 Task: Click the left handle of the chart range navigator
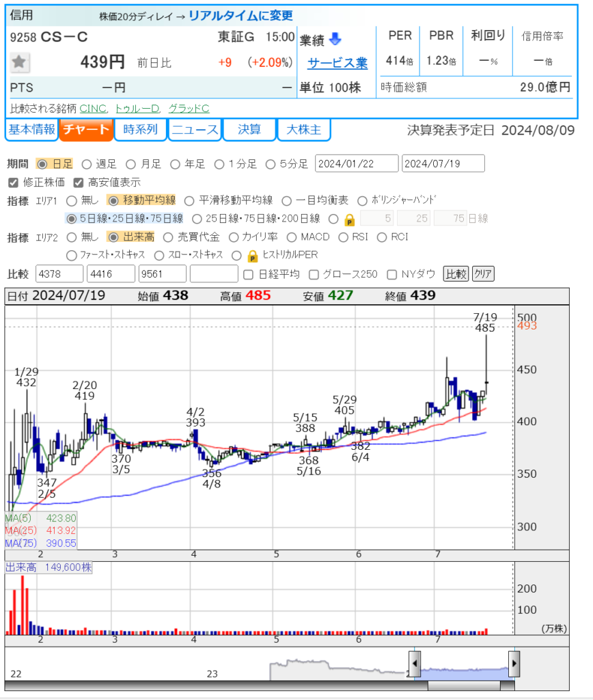tap(415, 664)
